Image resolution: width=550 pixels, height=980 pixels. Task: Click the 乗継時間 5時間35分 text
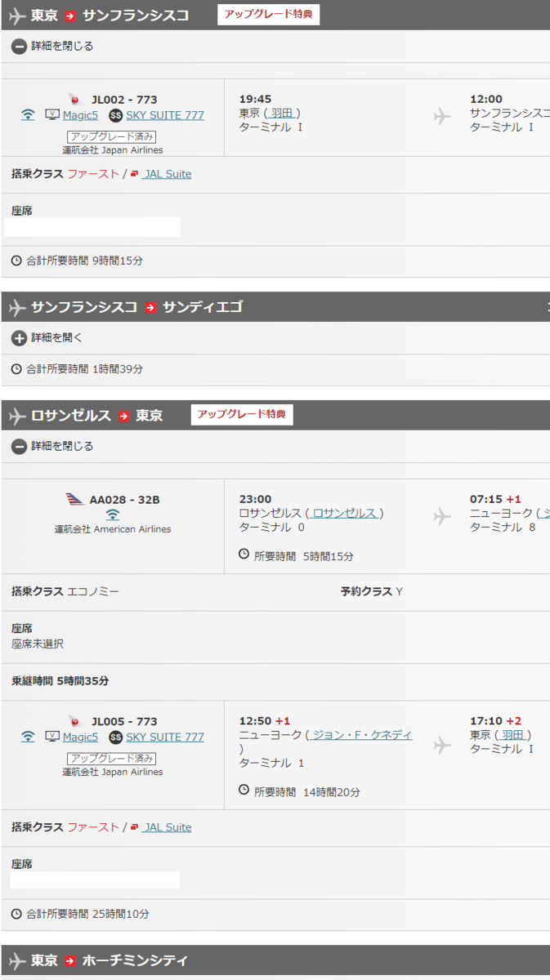tap(60, 680)
